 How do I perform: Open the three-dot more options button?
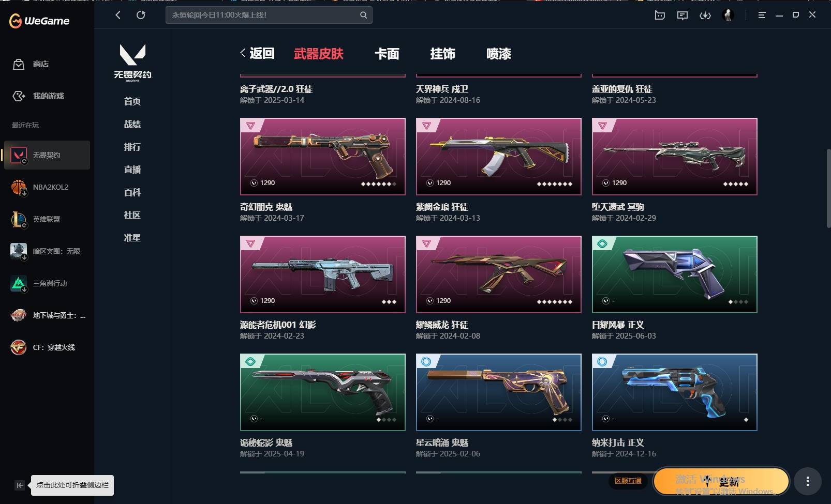807,481
